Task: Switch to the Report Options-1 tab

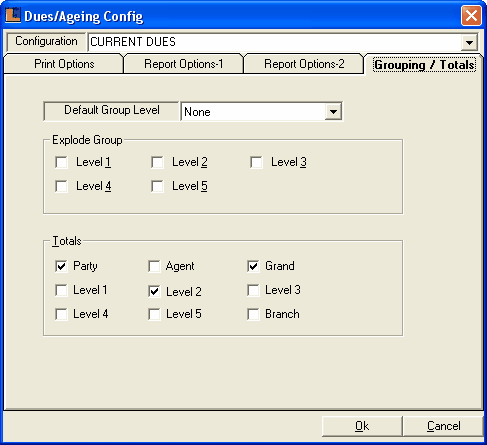Action: click(x=183, y=64)
